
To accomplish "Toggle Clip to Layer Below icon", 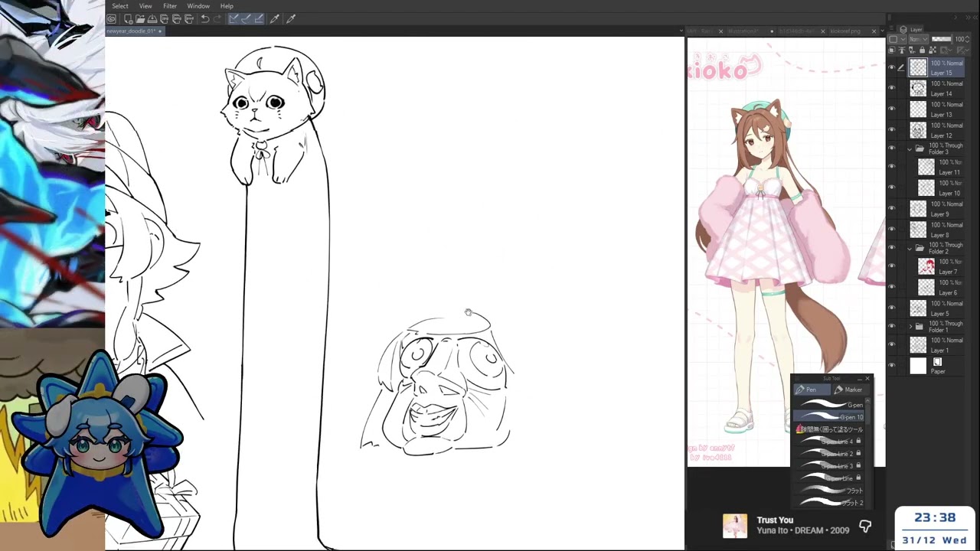I will point(892,50).
